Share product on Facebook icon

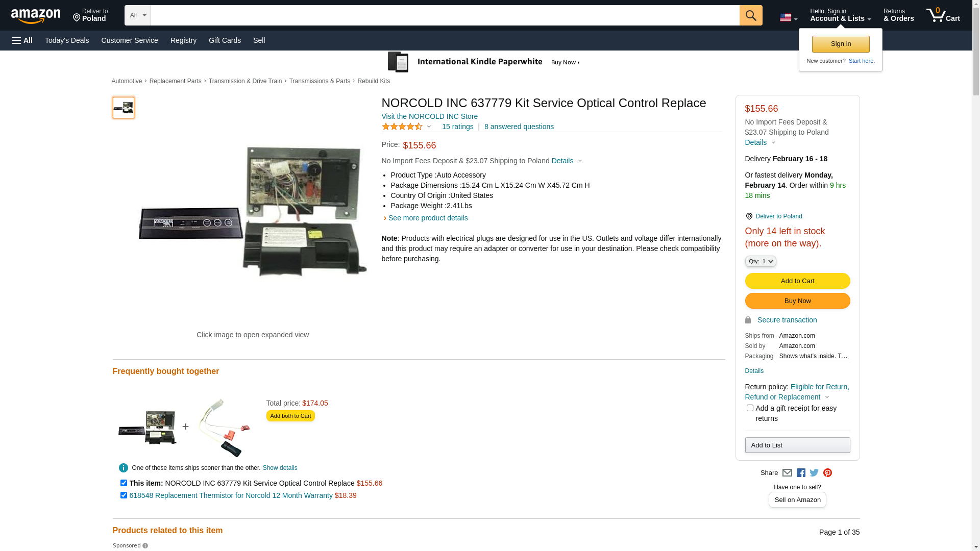coord(801,473)
